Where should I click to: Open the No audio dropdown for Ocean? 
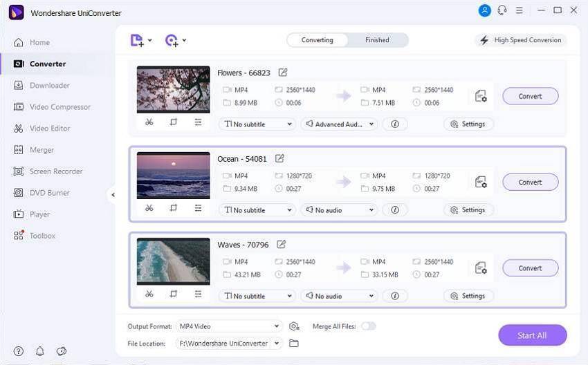[x=339, y=210]
